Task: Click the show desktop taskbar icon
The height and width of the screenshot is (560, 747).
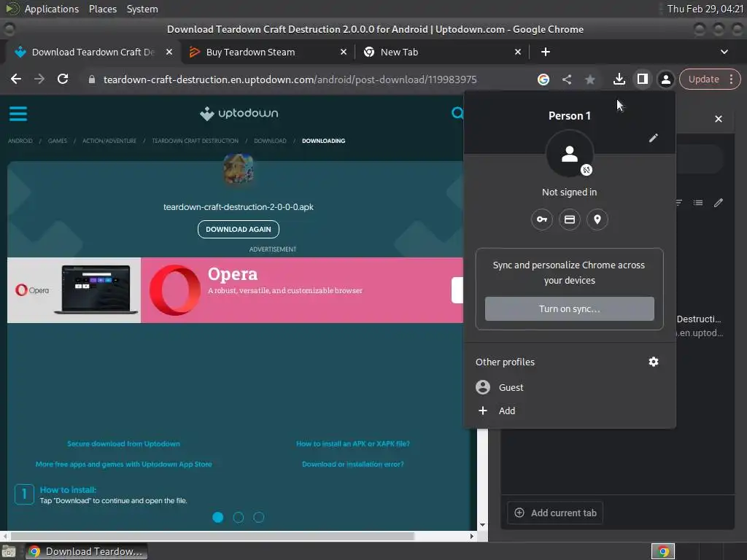Action: 9,551
